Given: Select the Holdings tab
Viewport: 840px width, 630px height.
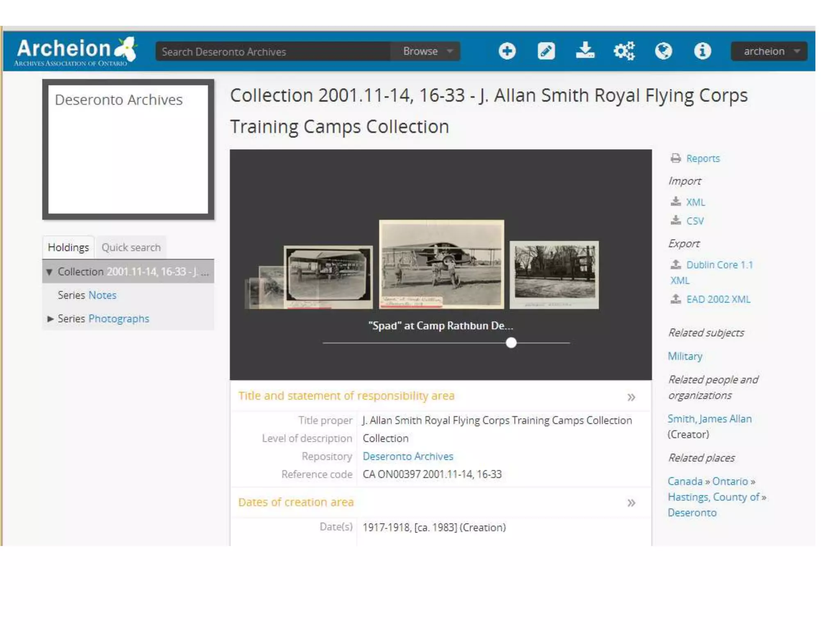Looking at the screenshot, I should click(x=68, y=248).
